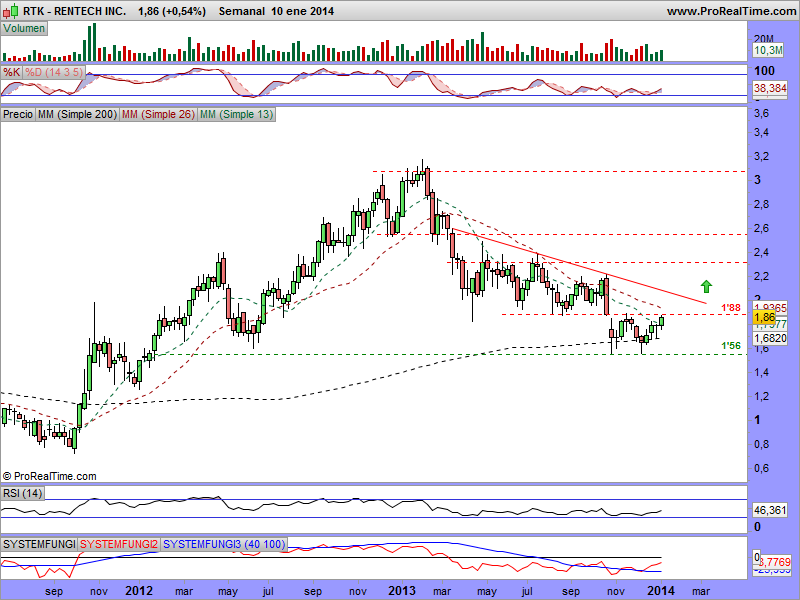Open the Volumen indicator label

pos(24,29)
